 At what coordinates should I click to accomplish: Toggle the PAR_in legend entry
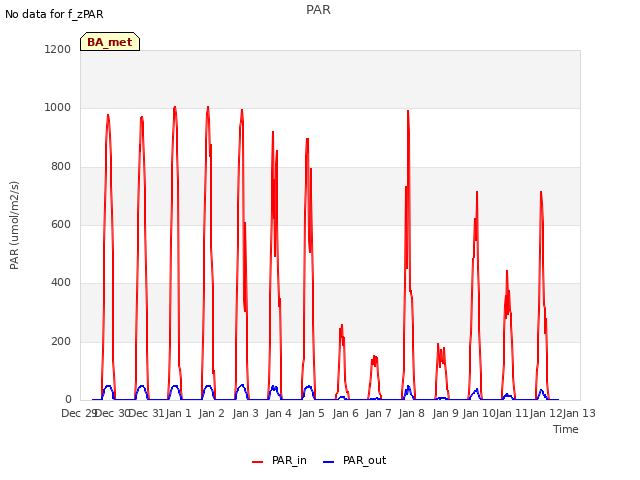[279, 460]
